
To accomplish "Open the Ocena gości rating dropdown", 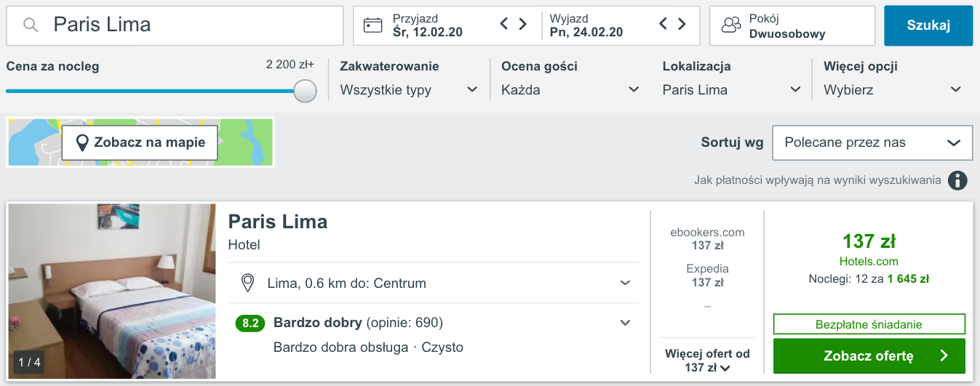I will (x=570, y=90).
